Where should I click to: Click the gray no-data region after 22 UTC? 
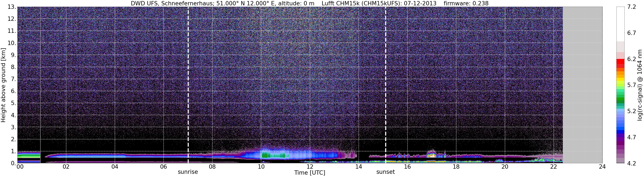[582, 85]
